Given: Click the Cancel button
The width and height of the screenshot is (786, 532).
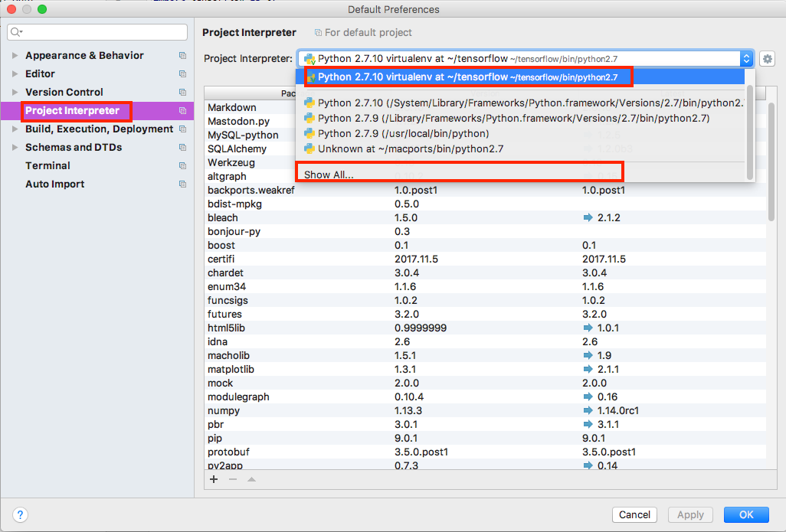Looking at the screenshot, I should coord(634,514).
